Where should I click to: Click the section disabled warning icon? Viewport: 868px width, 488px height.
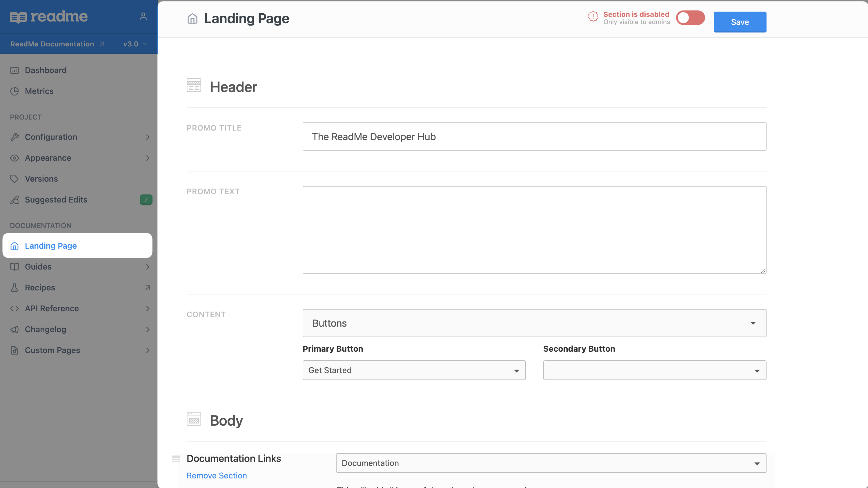[593, 16]
